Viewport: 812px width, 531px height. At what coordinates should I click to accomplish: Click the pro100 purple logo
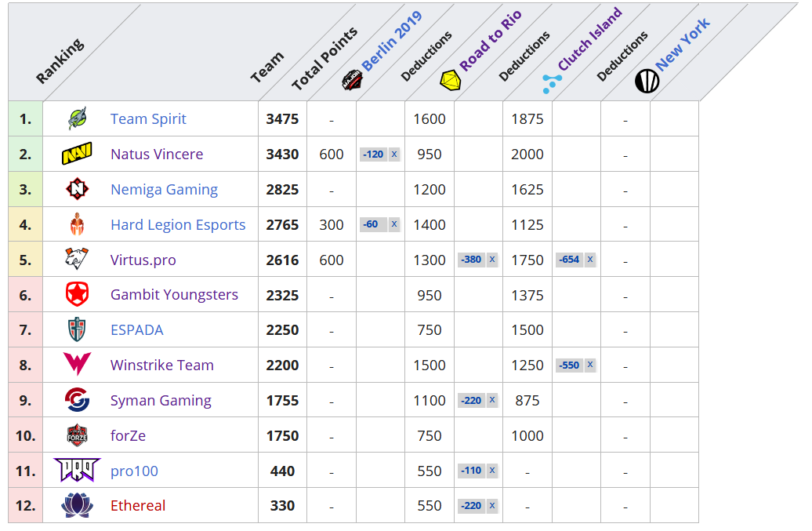77,470
